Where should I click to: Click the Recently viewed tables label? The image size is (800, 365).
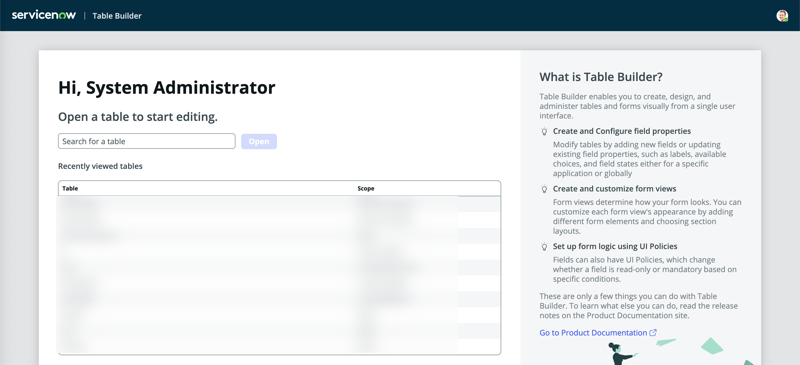(x=100, y=166)
